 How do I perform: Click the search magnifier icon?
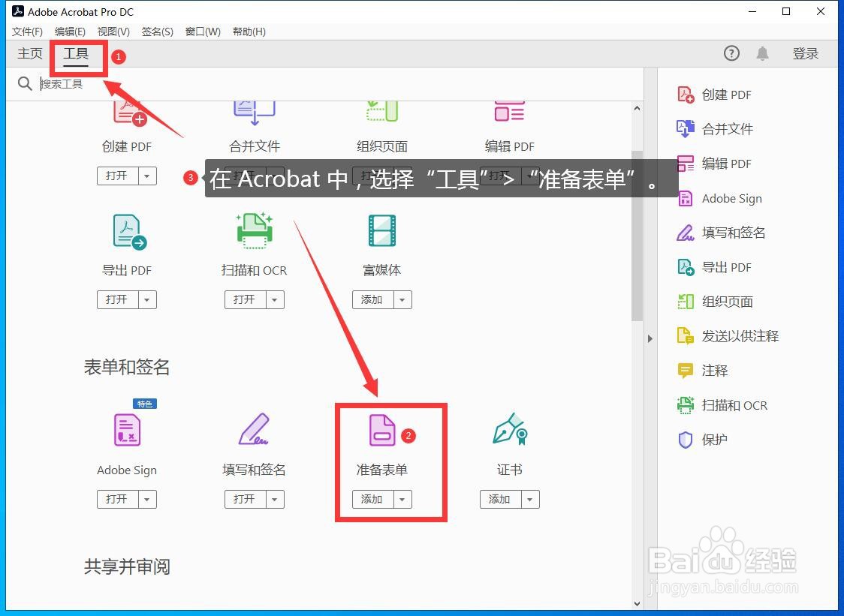[x=25, y=83]
